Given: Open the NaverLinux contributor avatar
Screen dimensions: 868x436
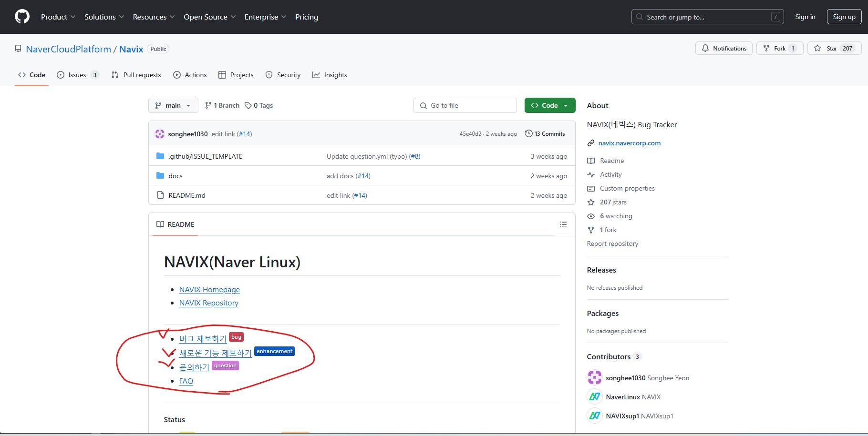Looking at the screenshot, I should [595, 396].
